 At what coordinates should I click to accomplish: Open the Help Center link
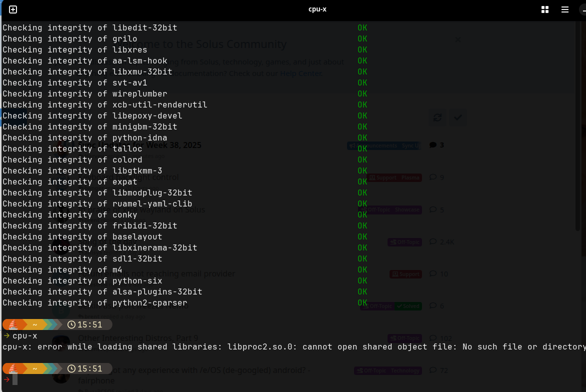pos(300,73)
